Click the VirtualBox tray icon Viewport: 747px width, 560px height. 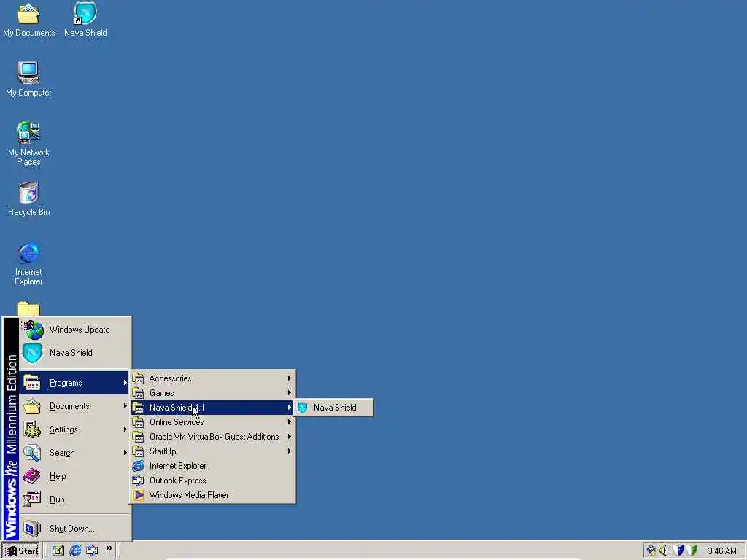pos(651,551)
